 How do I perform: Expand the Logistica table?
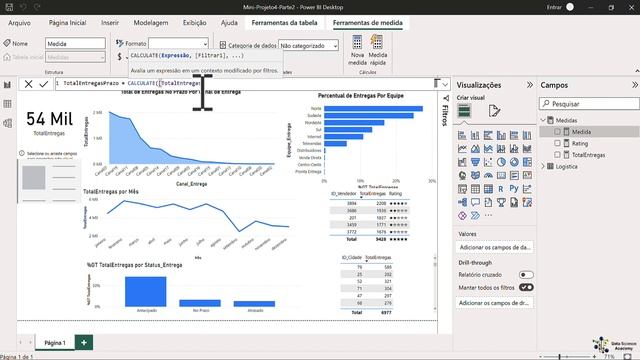[x=543, y=166]
